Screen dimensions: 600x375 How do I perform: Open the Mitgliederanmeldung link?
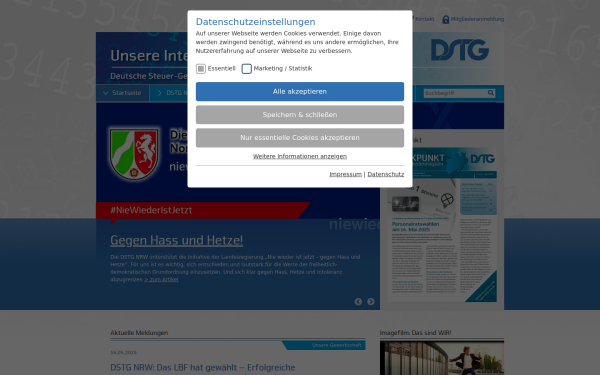[x=477, y=19]
